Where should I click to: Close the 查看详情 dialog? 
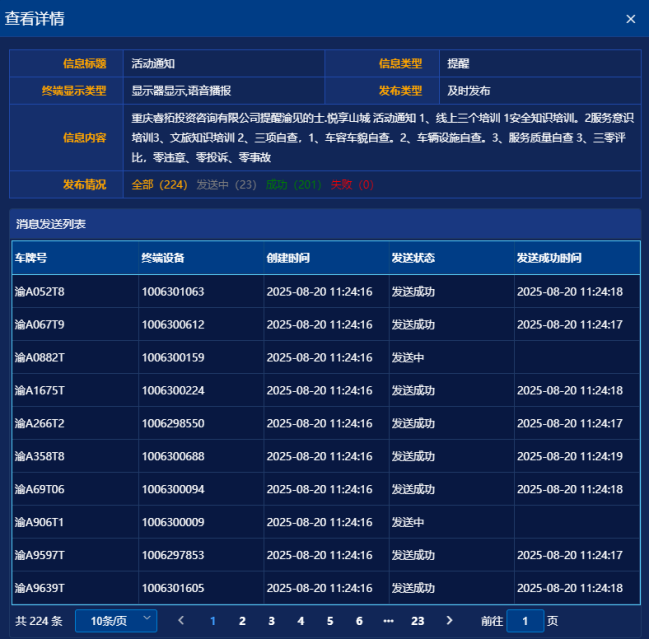tap(630, 19)
